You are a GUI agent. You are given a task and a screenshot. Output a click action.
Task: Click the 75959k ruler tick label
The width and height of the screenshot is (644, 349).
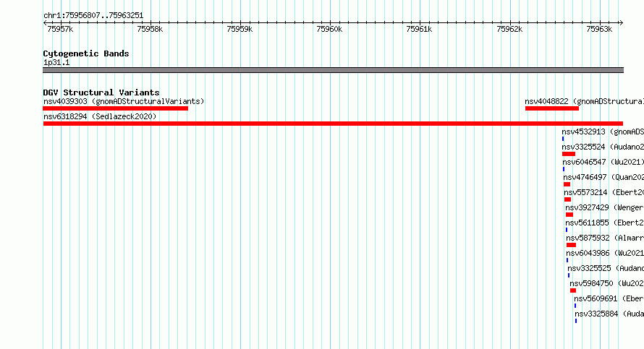coord(240,29)
